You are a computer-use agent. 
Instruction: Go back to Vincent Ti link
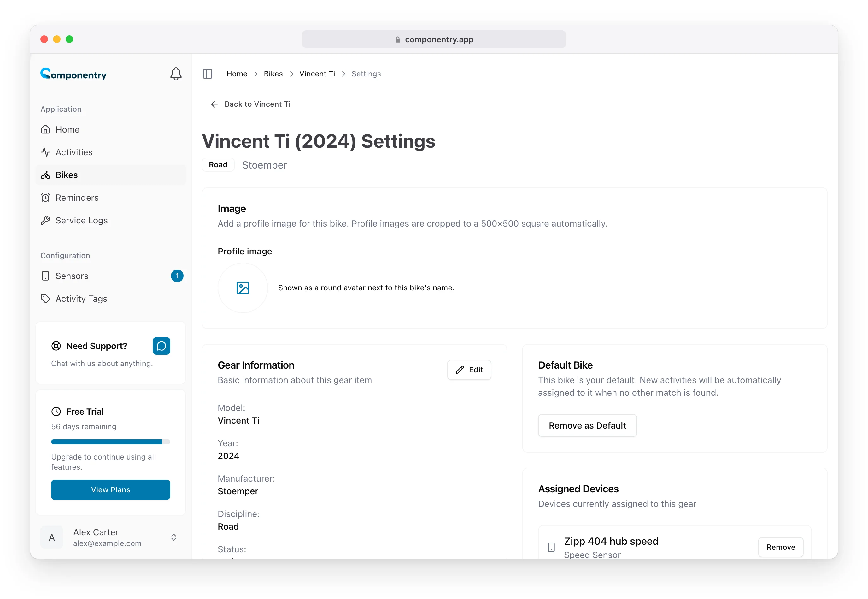coord(250,104)
